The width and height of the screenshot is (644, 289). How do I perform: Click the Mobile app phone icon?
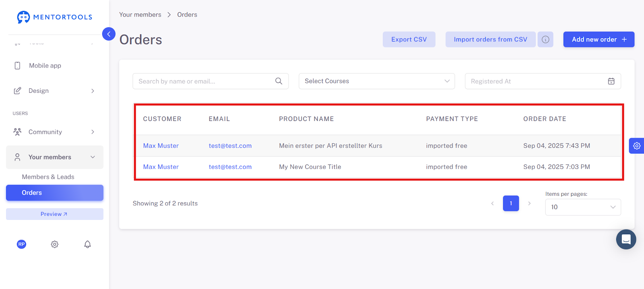(x=17, y=66)
